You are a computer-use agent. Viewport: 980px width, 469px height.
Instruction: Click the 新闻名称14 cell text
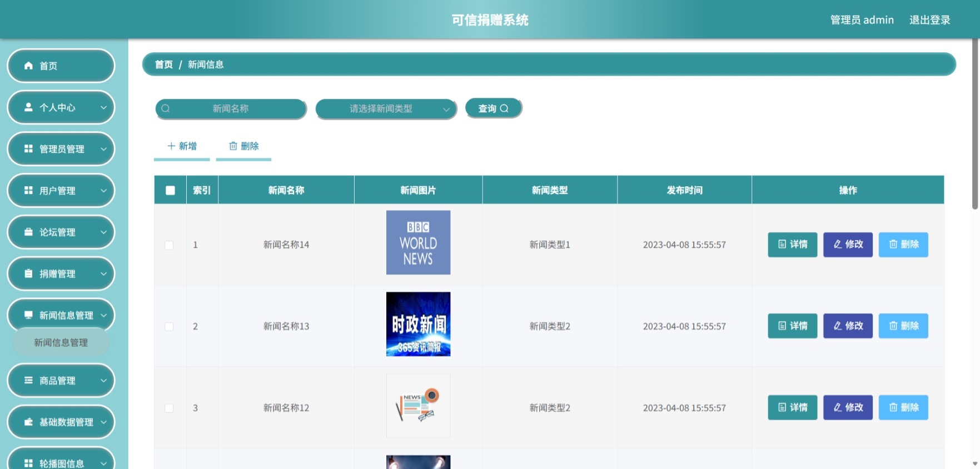tap(286, 245)
